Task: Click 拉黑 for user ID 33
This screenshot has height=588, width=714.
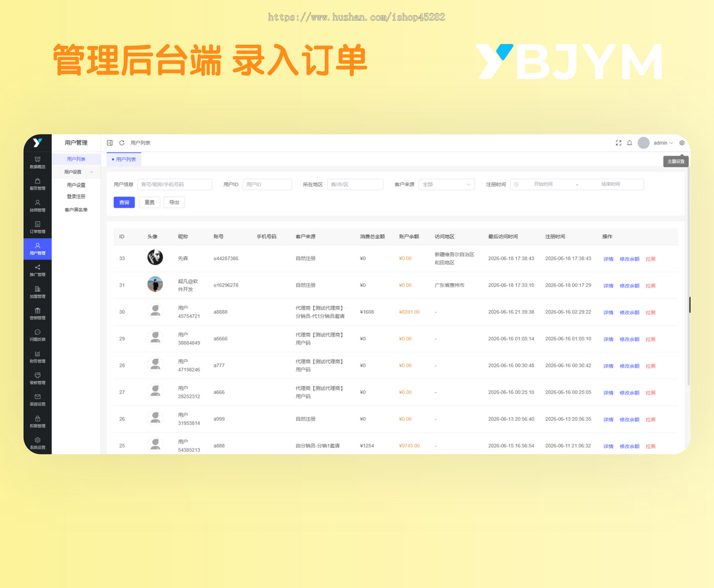Action: pos(651,259)
